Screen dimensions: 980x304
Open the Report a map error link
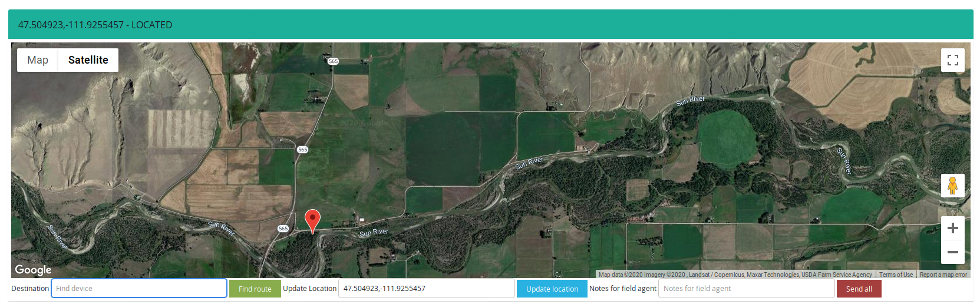pos(943,275)
